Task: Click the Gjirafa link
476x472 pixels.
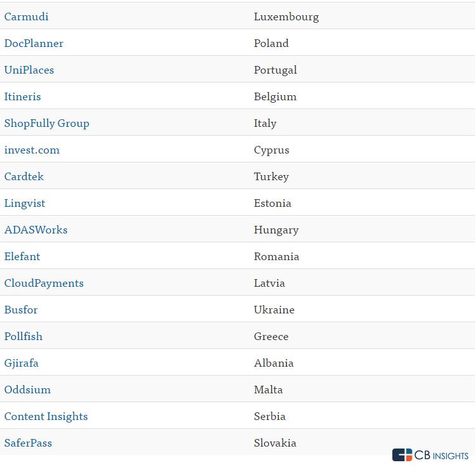Action: pyautogui.click(x=22, y=363)
